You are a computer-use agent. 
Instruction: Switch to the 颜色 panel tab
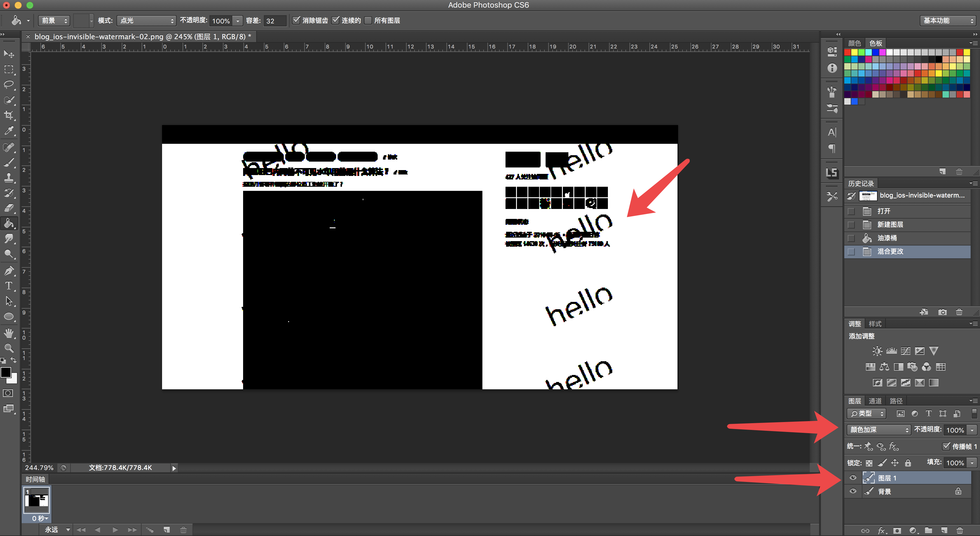(855, 43)
